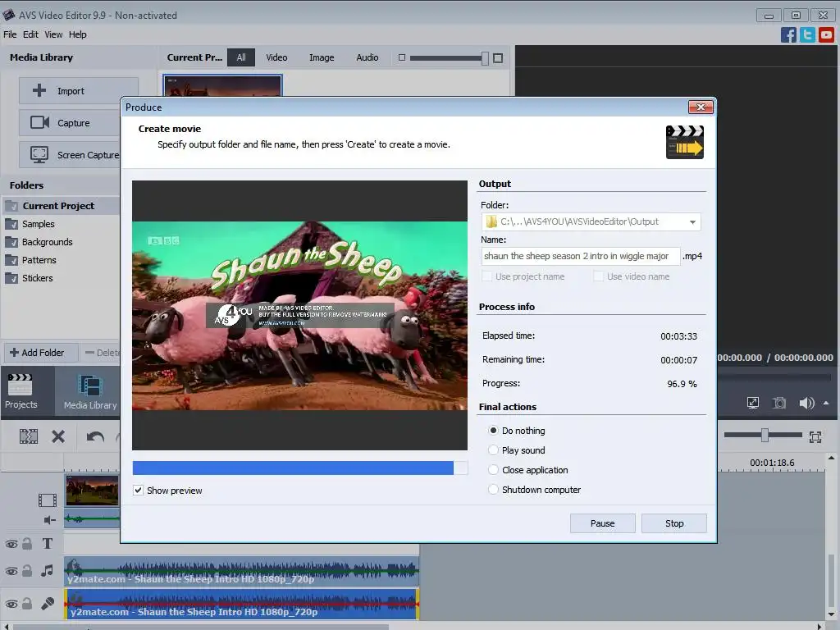This screenshot has width=840, height=630.
Task: Click the Import plus icon
Action: pyautogui.click(x=39, y=90)
